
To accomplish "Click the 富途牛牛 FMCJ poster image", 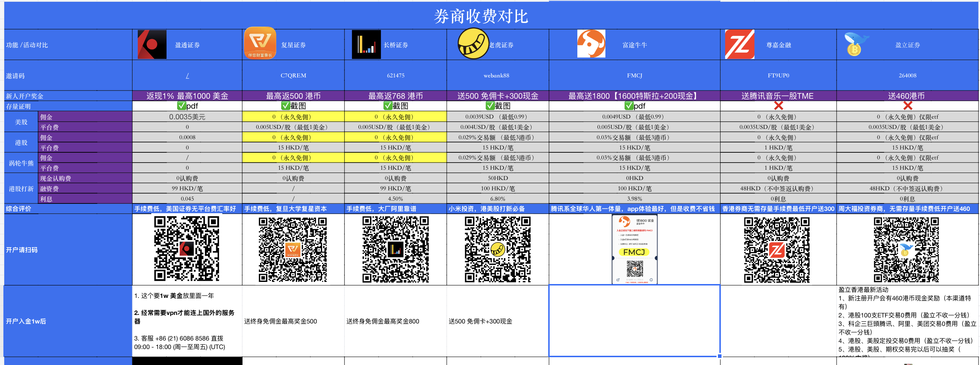I will [634, 249].
